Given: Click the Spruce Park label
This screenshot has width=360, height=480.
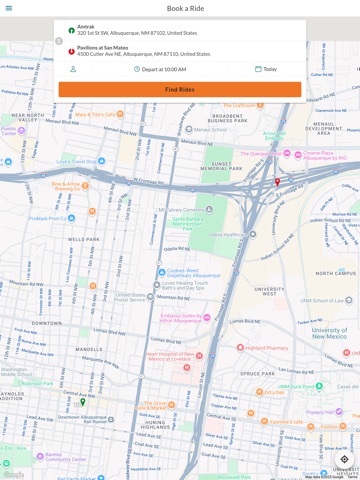Looking at the screenshot, I should click(258, 374).
